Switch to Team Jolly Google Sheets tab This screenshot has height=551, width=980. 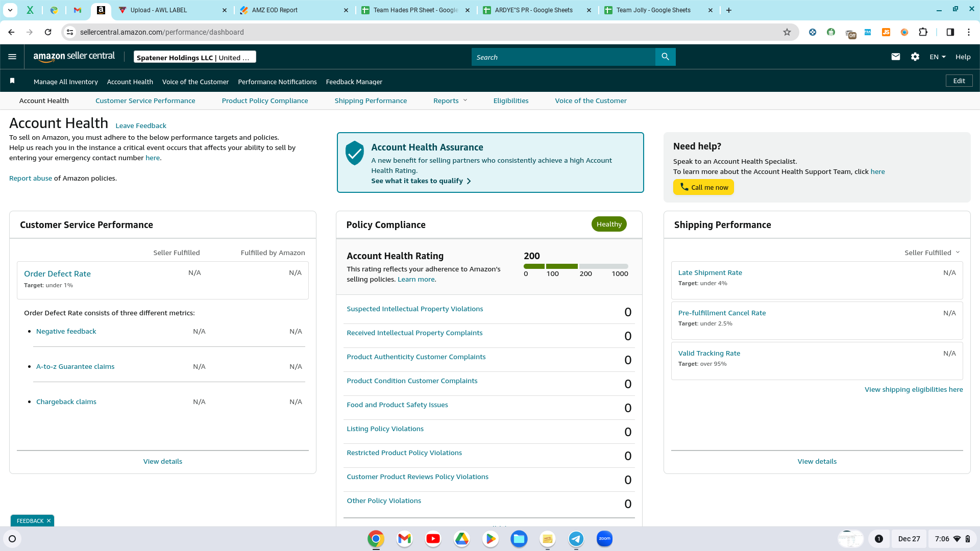point(658,10)
